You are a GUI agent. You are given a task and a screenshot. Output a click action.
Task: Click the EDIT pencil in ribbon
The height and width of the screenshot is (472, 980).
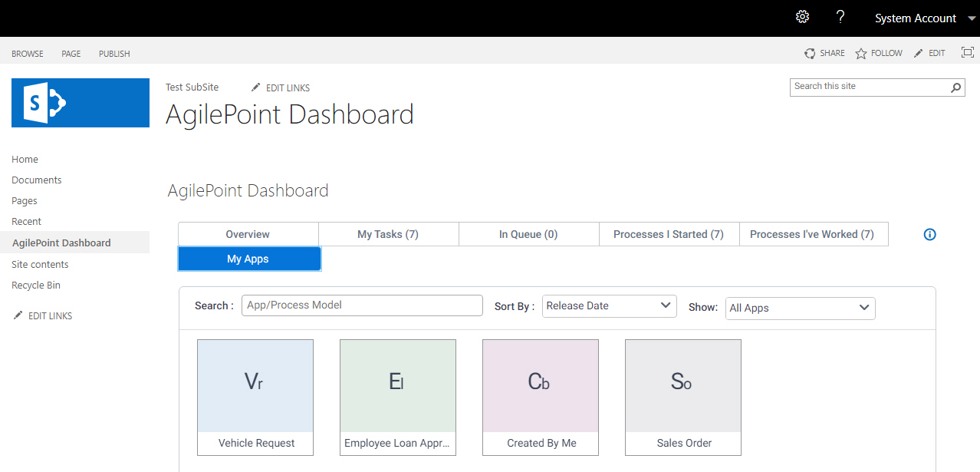point(929,53)
